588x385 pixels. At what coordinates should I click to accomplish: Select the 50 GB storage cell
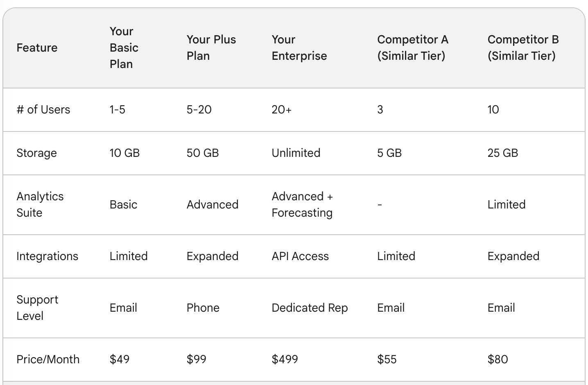pos(203,153)
